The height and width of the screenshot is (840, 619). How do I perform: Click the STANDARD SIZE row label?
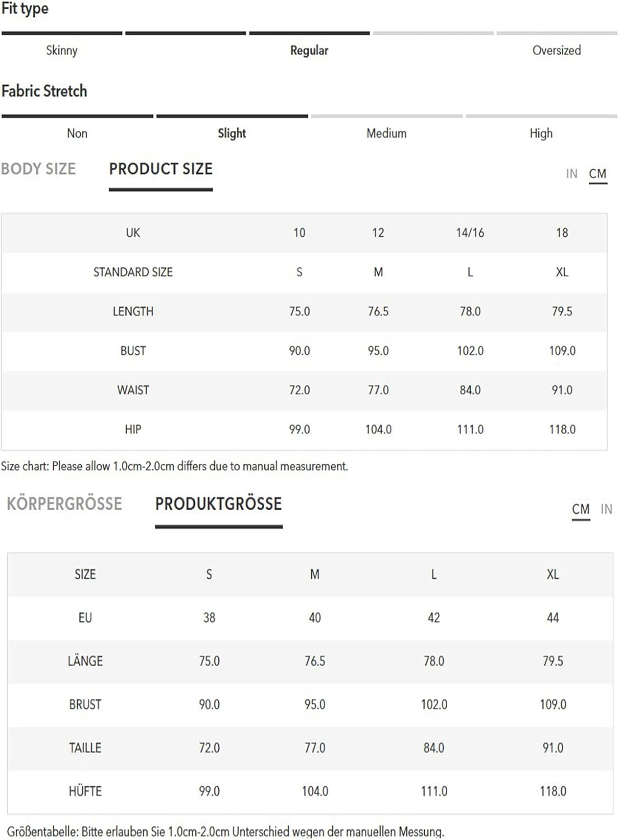click(133, 272)
